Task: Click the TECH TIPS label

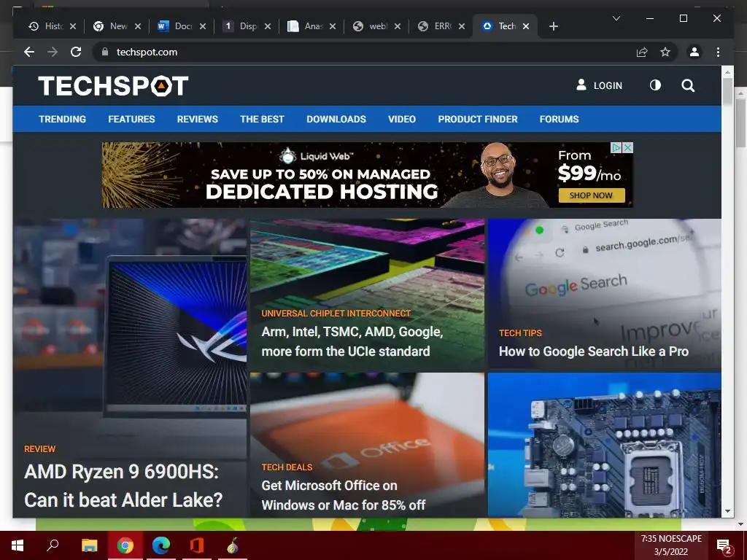Action: [x=520, y=332]
